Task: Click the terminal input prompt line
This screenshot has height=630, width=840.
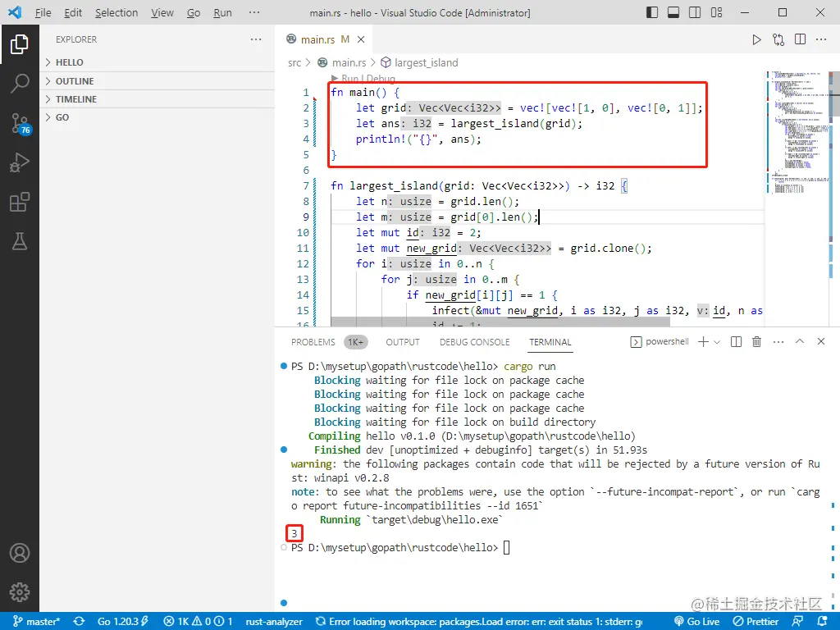Action: [x=400, y=548]
